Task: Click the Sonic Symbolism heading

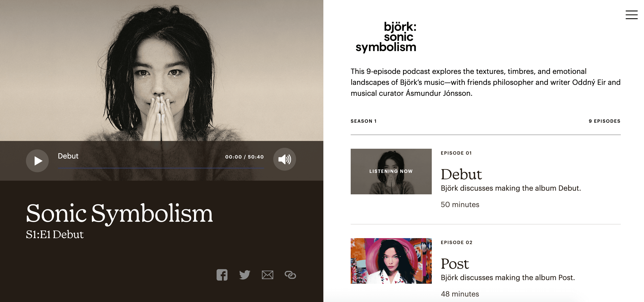Action: (x=120, y=213)
